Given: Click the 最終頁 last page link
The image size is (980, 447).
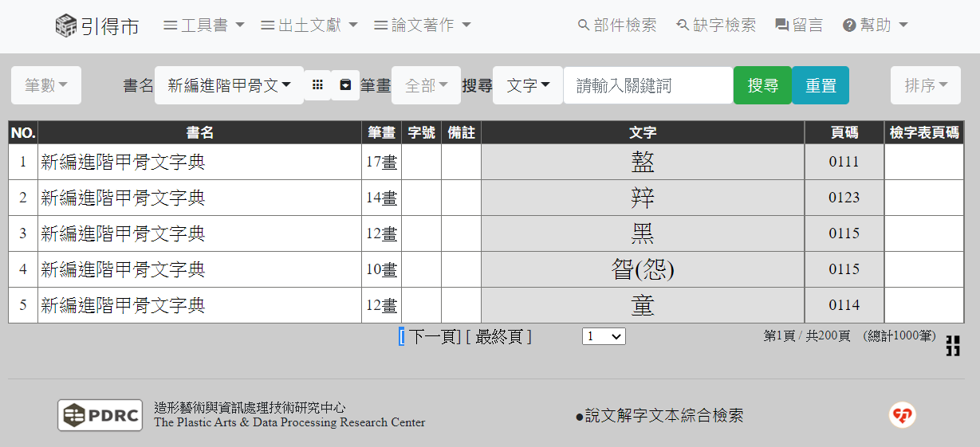Looking at the screenshot, I should (499, 337).
